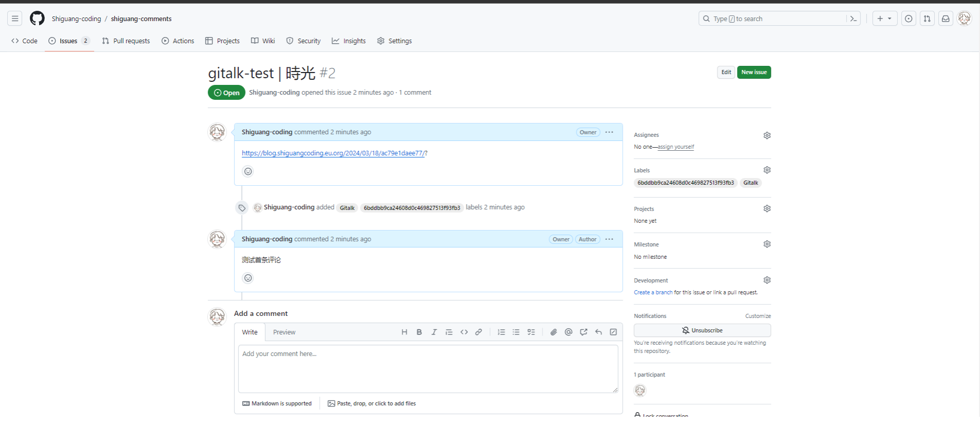This screenshot has width=980, height=443.
Task: Open the global navigation hamburger menu
Action: coord(15,19)
